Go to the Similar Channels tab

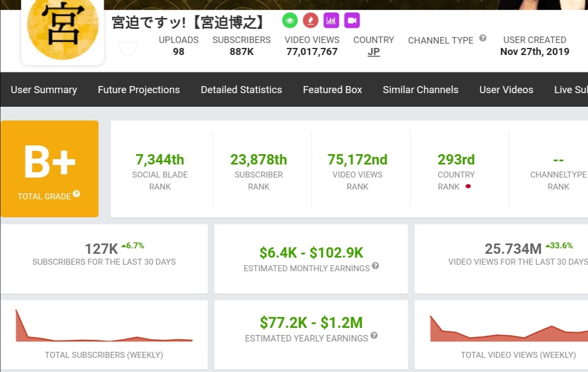pyautogui.click(x=420, y=90)
